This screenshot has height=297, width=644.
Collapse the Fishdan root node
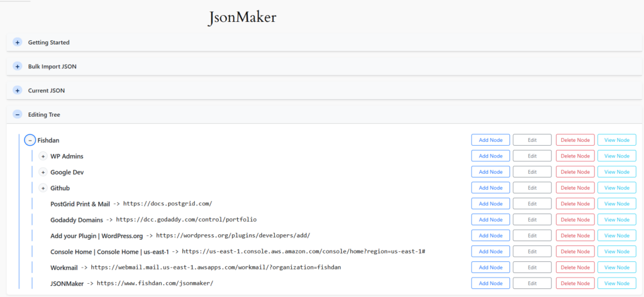tap(30, 140)
